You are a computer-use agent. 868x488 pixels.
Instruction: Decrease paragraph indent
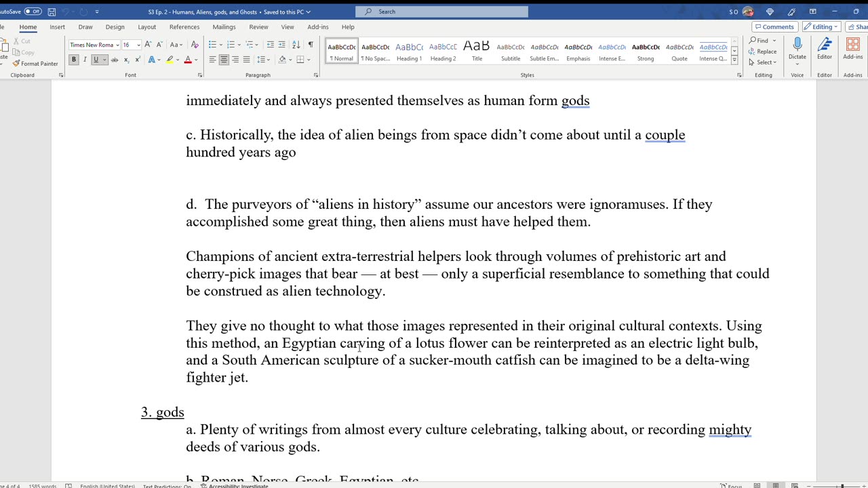tap(271, 45)
